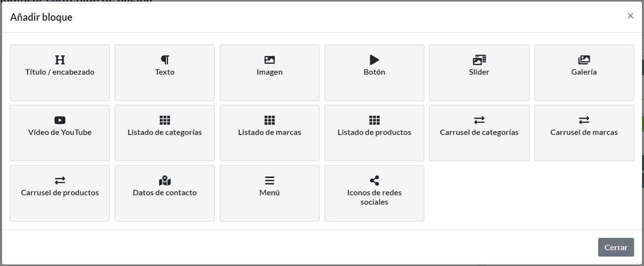Click the YouTube video icon
Screen dimensions: 644x266
click(x=60, y=120)
